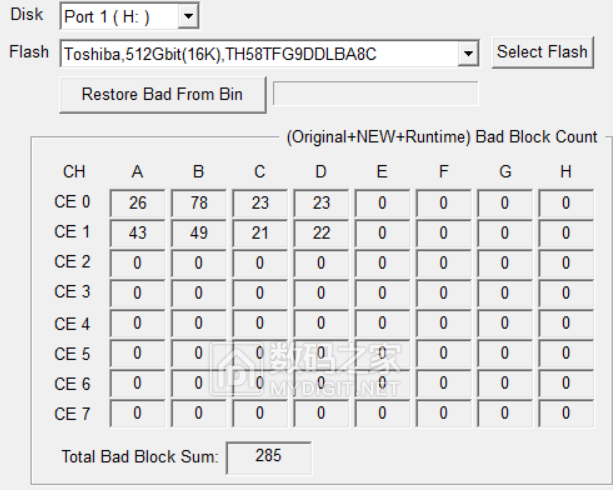Click CE 0 channel A bad block field
Image resolution: width=613 pixels, height=490 pixels.
click(137, 203)
